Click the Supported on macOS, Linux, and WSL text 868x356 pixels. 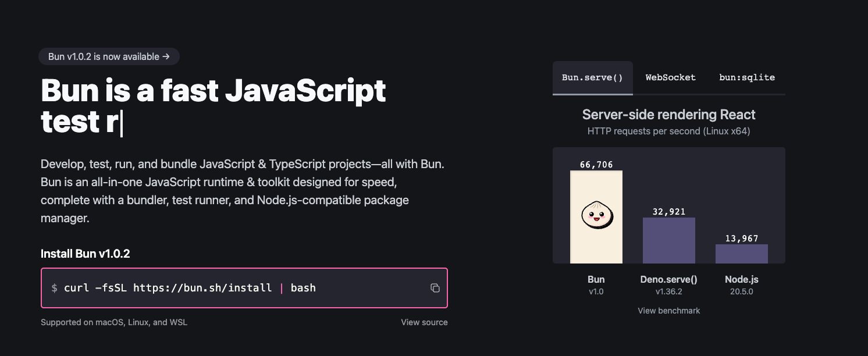114,322
